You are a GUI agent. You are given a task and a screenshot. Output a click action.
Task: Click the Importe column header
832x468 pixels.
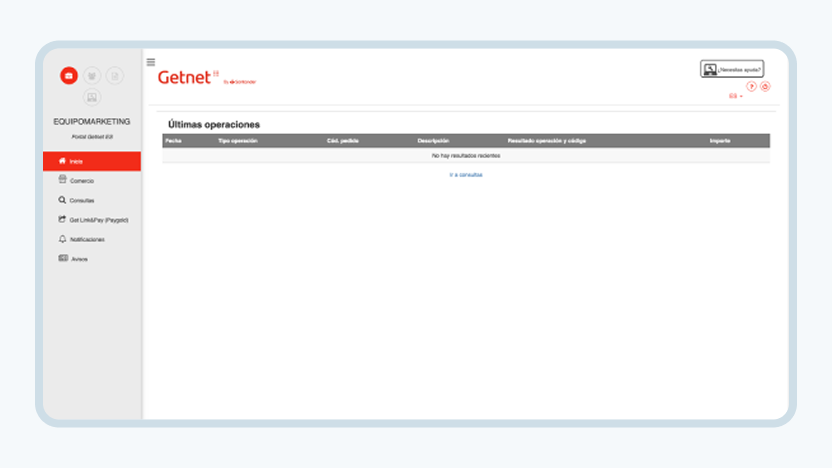click(x=720, y=141)
